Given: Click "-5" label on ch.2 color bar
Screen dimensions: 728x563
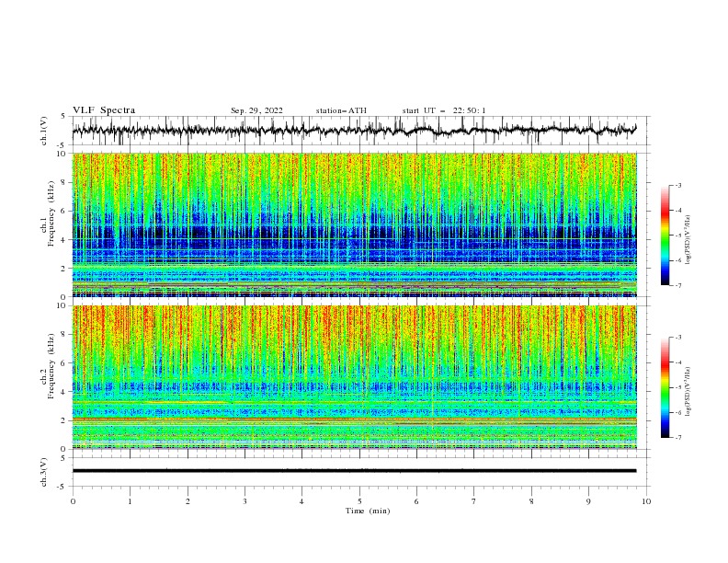Looking at the screenshot, I should pos(677,387).
